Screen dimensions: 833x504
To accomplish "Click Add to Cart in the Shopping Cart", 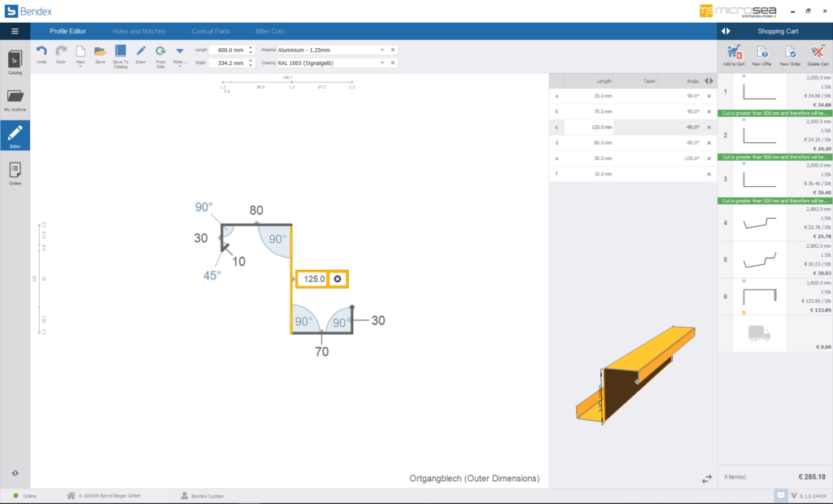I will point(734,51).
